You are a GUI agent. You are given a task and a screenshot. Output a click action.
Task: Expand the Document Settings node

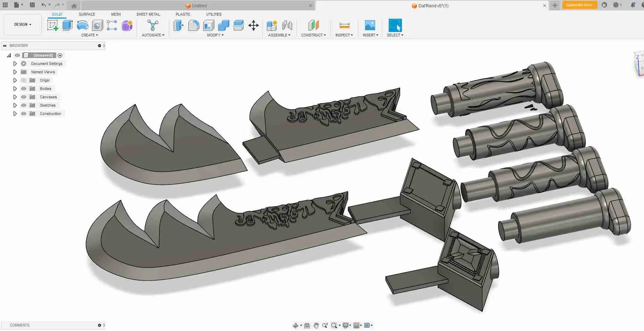point(15,64)
